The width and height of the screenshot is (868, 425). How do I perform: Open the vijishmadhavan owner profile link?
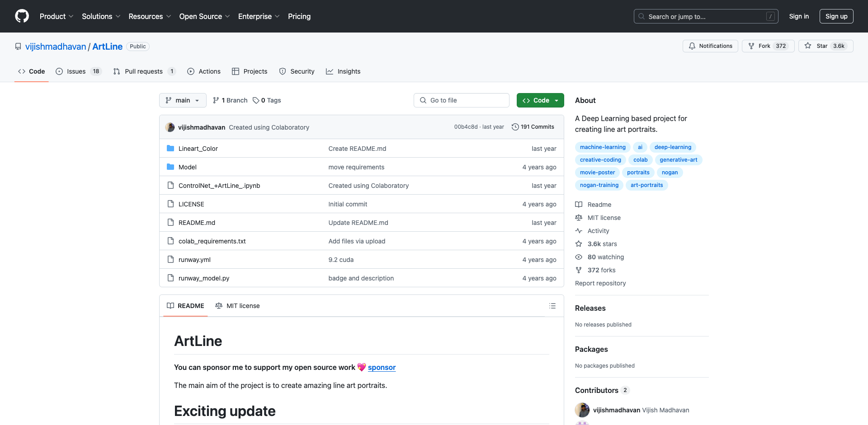[56, 47]
